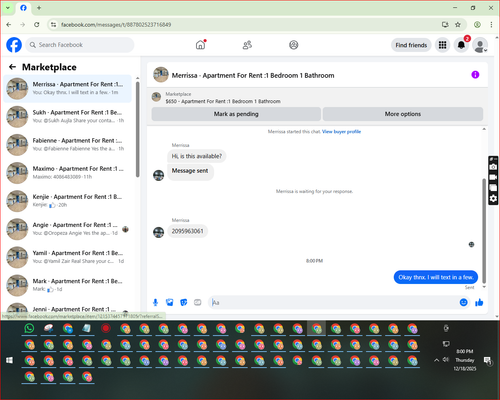The image size is (500, 400).
Task: Open the Groups icon in top navigation
Action: coord(294,45)
